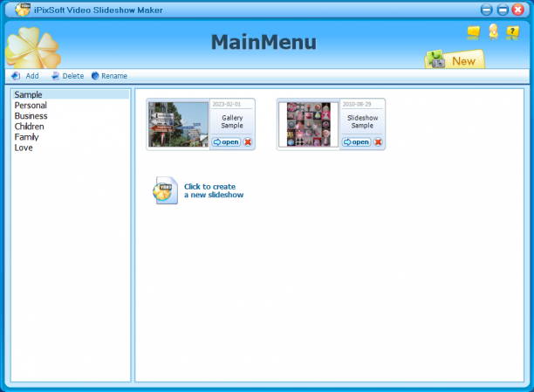Click the yellow envelope icon at top right
Image resolution: width=534 pixels, height=392 pixels.
474,32
